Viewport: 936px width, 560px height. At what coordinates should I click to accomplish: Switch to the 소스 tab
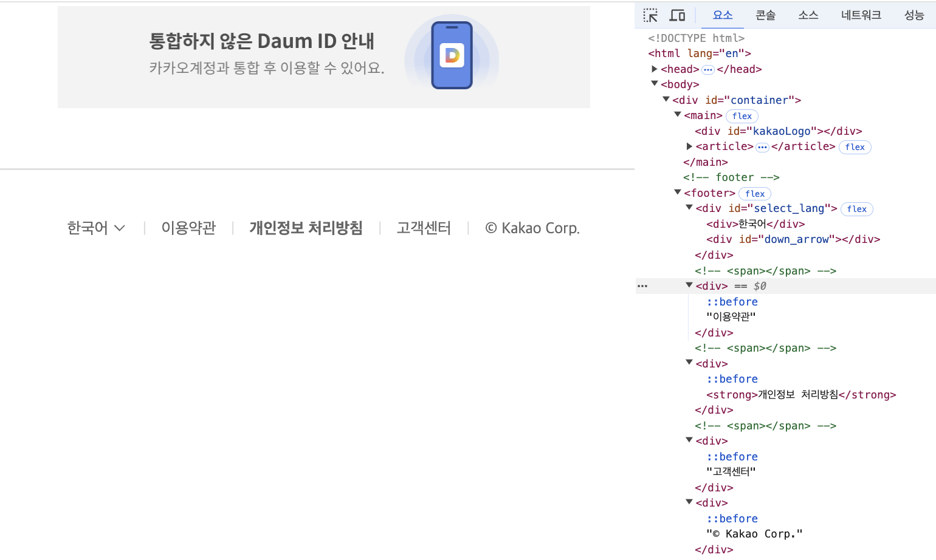(808, 15)
